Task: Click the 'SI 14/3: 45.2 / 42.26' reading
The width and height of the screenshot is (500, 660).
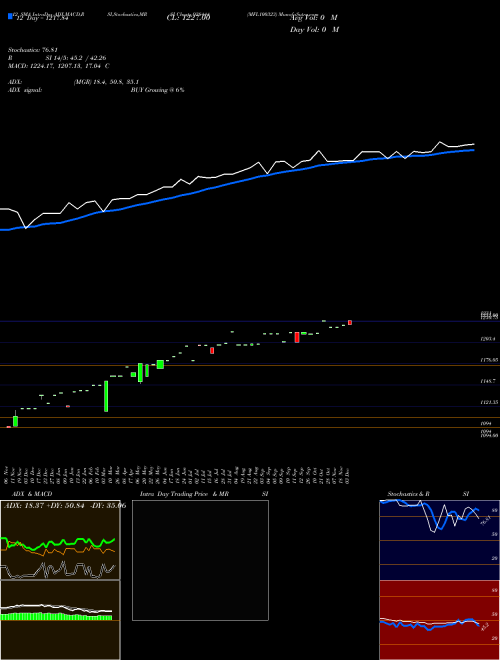Action: (76, 58)
